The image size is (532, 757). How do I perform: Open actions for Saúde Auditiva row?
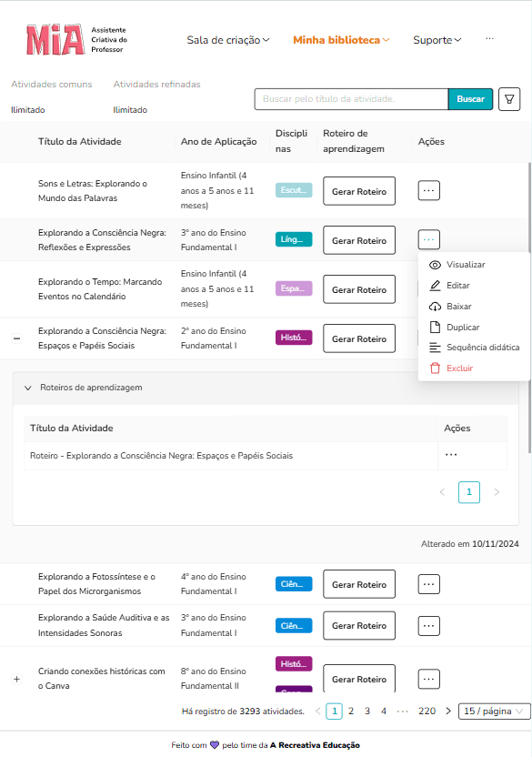click(428, 626)
